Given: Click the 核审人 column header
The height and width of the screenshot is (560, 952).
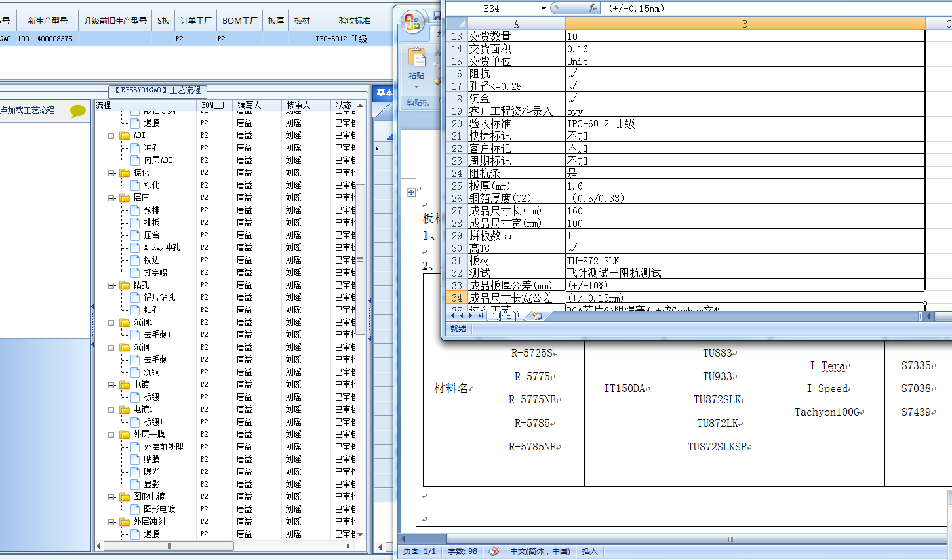Looking at the screenshot, I should coord(306,105).
